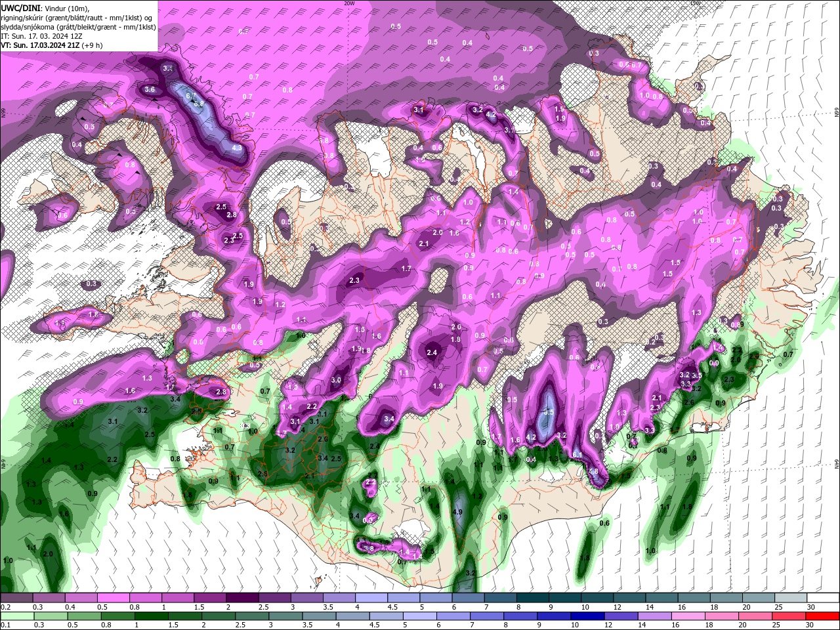Click the 2.0 rain value off the southwest corner
This screenshot has width=840, height=630.
point(47,554)
